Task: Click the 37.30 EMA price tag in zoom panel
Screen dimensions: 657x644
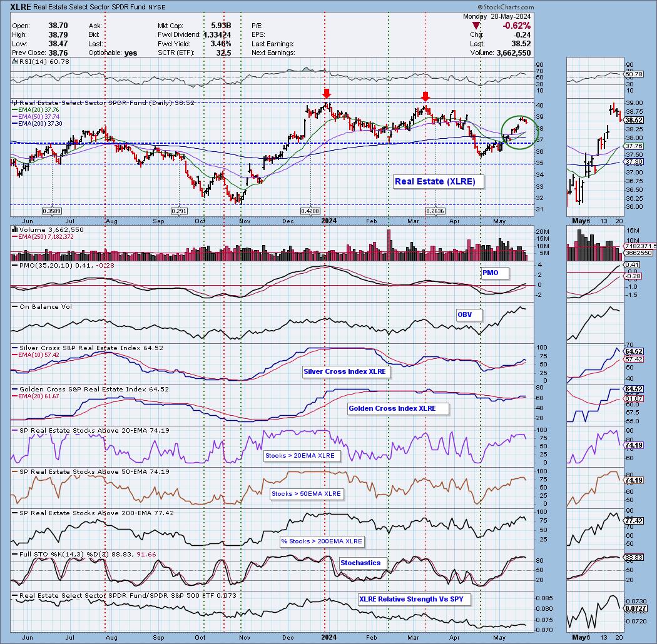Action: (x=633, y=162)
